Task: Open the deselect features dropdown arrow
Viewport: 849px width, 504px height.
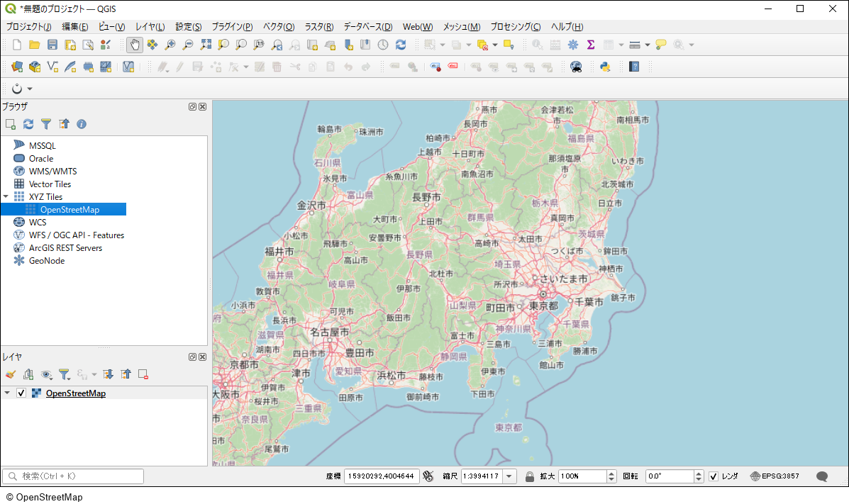Action: click(495, 45)
